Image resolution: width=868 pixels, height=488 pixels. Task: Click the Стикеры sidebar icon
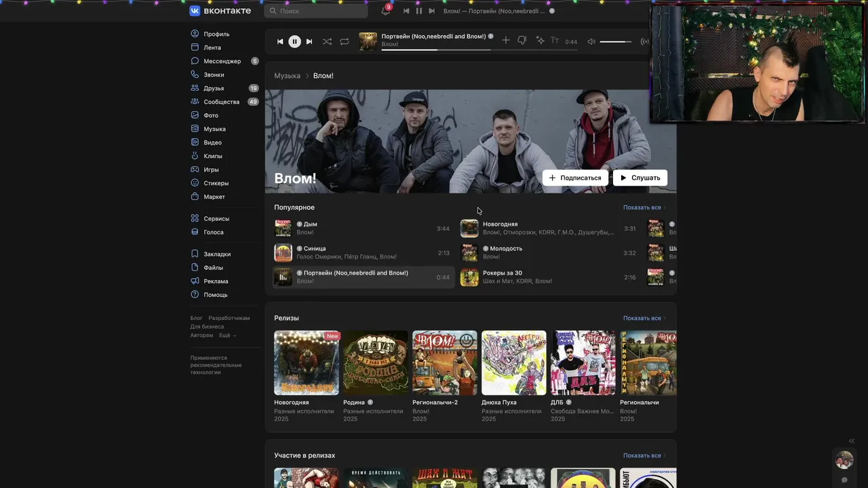(195, 183)
